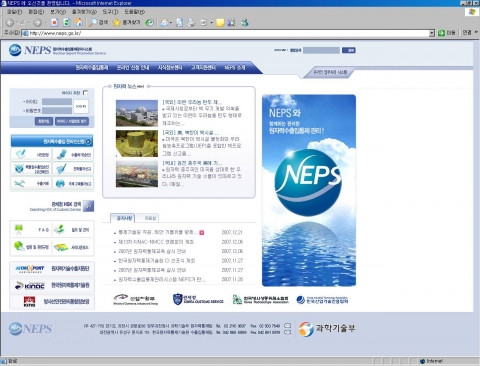Switch to the 공지사항 notices tab
The image size is (480, 366).
122,218
